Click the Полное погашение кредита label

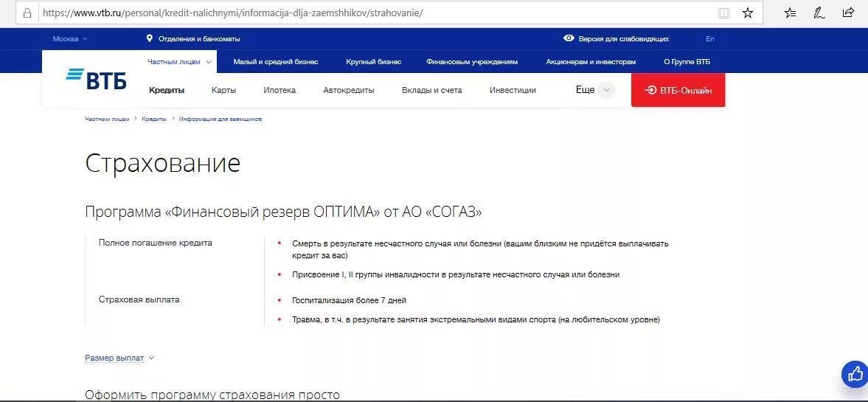click(x=156, y=243)
